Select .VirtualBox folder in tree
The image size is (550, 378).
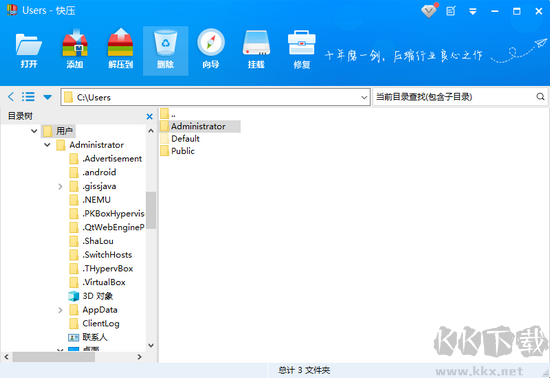(97, 282)
